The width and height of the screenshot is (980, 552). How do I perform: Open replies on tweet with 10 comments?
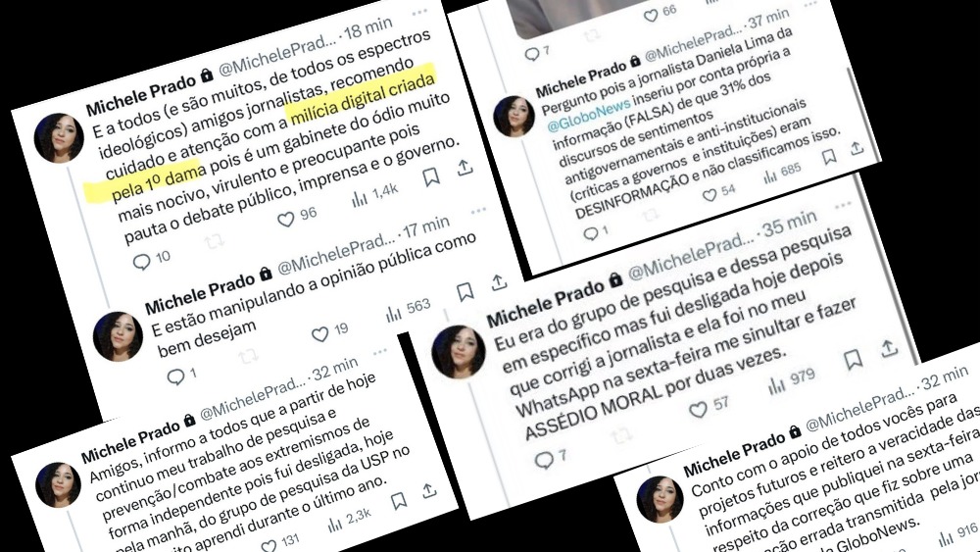(x=142, y=262)
